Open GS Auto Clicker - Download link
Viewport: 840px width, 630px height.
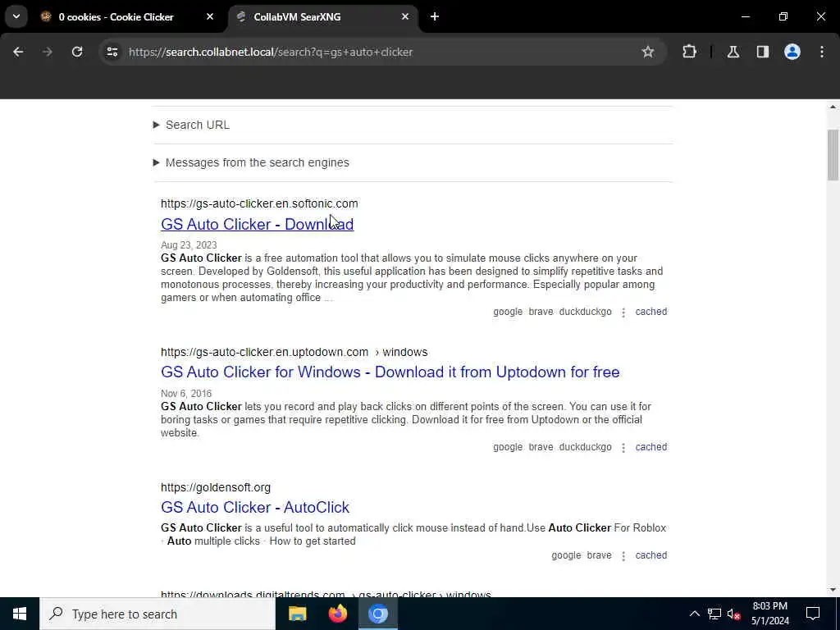point(257,224)
